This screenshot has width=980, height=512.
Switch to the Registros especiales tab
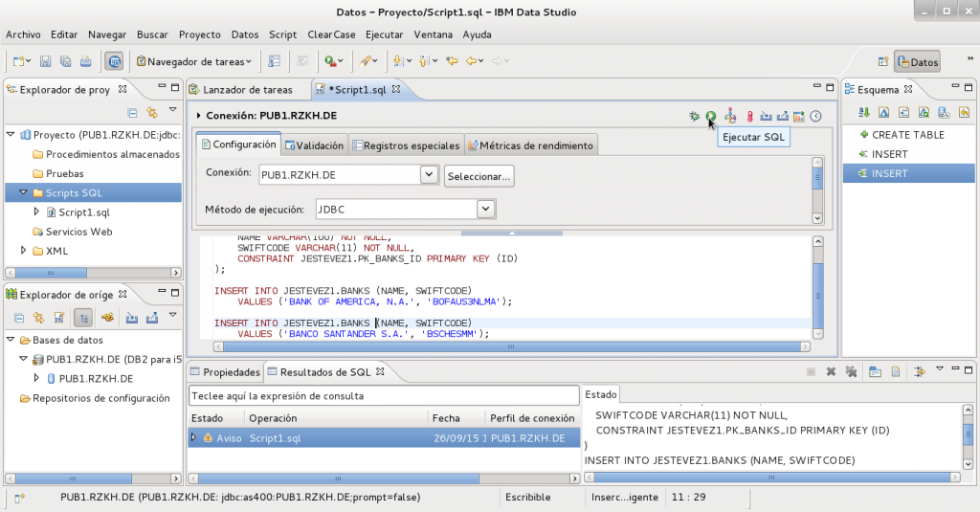coord(406,145)
